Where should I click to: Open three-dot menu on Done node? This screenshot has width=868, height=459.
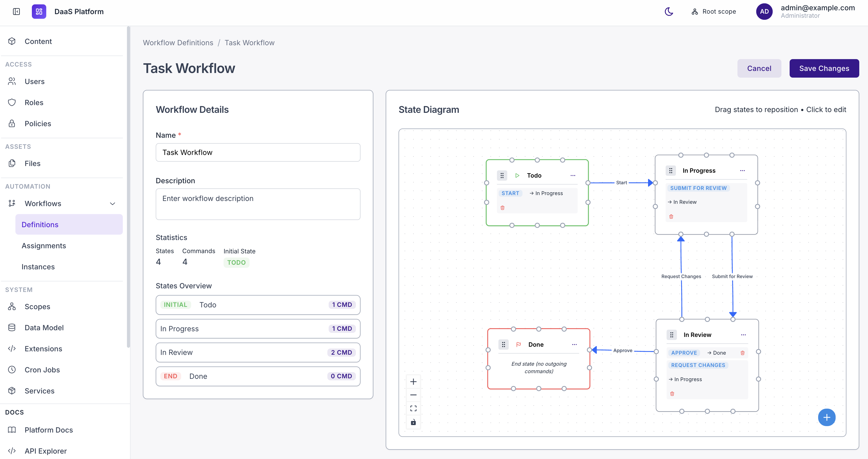coord(574,344)
